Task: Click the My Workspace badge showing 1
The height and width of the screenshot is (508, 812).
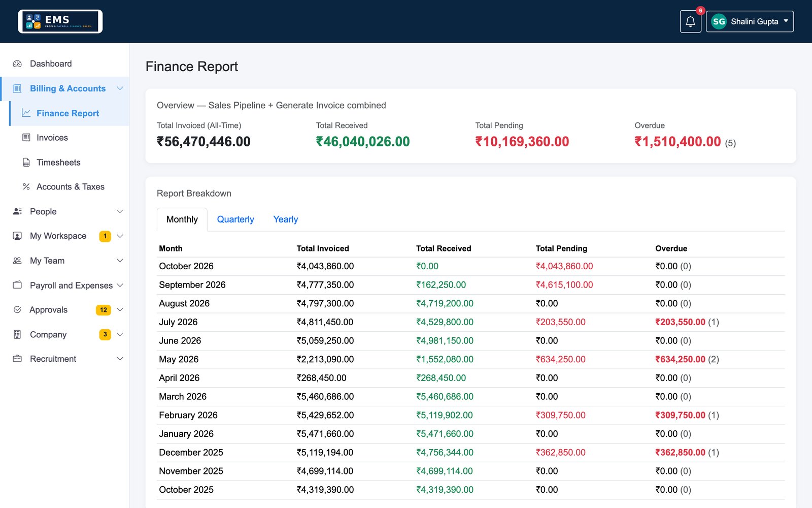Action: (x=105, y=236)
